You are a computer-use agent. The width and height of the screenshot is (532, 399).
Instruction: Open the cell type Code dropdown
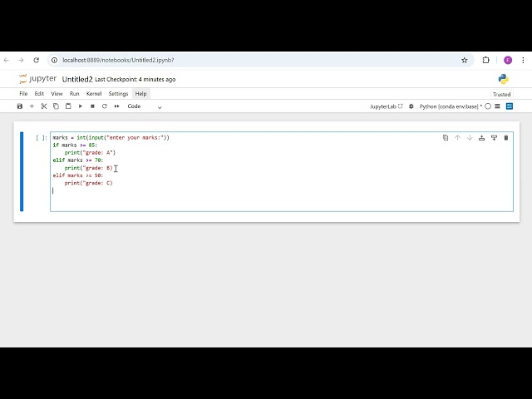click(x=145, y=106)
